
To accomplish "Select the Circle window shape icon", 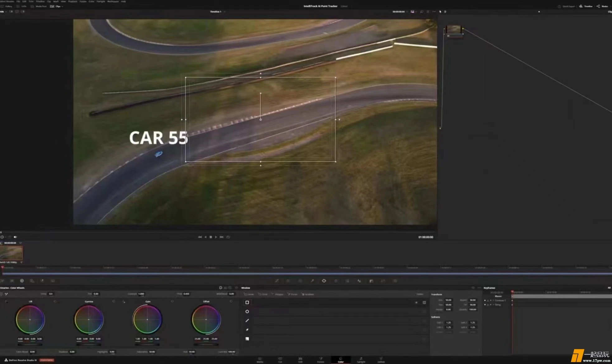I will click(247, 311).
